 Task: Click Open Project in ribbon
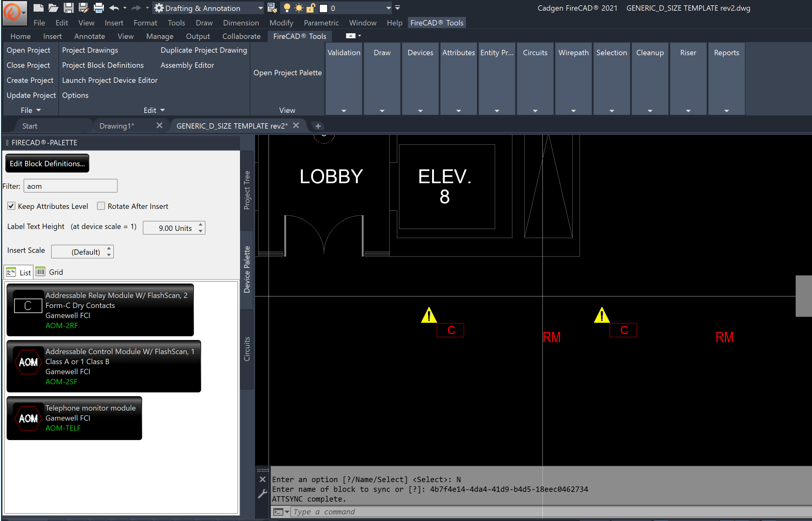29,50
